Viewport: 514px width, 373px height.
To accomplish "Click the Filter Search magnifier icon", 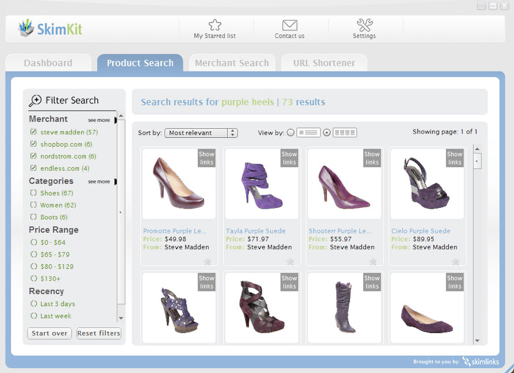I will coord(35,100).
